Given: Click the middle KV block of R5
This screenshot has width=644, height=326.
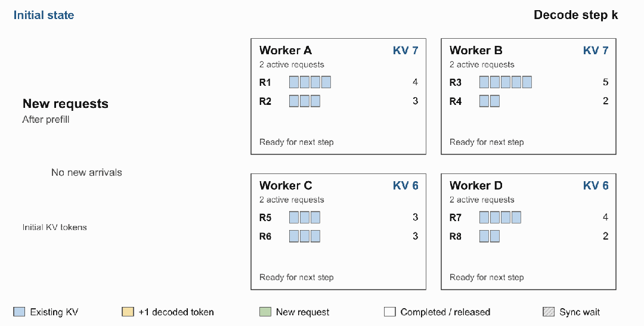Looking at the screenshot, I should point(305,217).
